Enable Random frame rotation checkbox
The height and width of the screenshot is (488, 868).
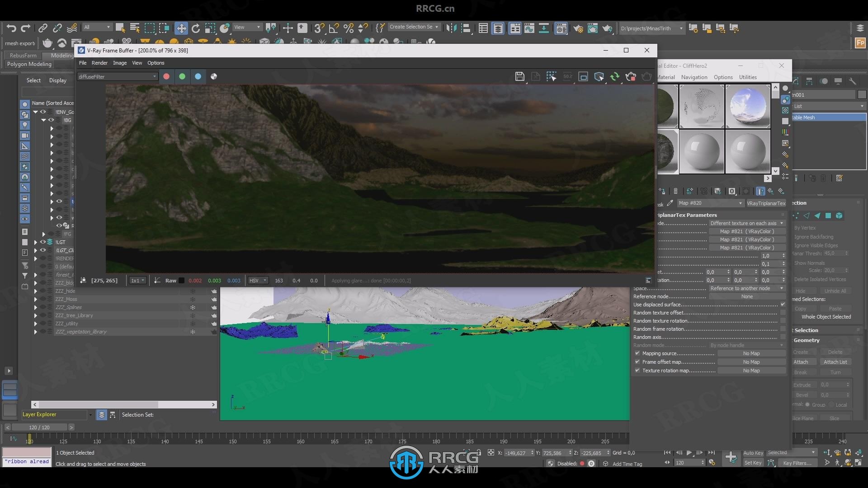pyautogui.click(x=783, y=329)
